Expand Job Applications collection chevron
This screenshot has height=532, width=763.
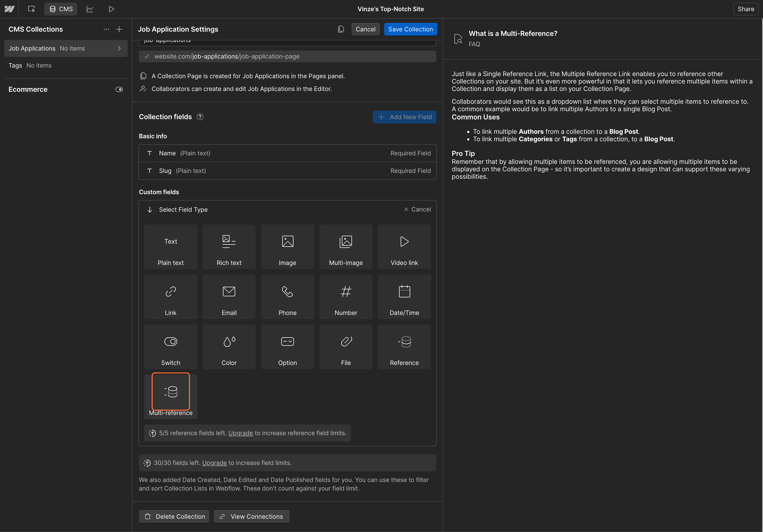[x=119, y=48]
